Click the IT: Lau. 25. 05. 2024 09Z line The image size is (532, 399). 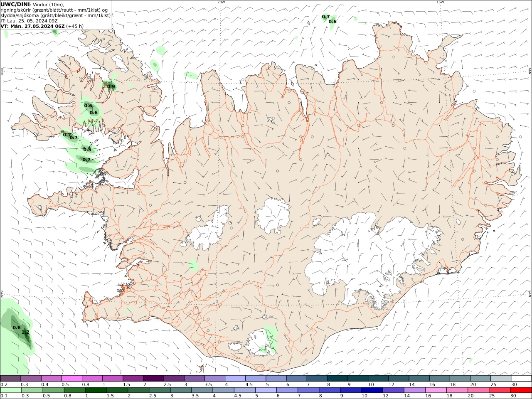pyautogui.click(x=29, y=21)
